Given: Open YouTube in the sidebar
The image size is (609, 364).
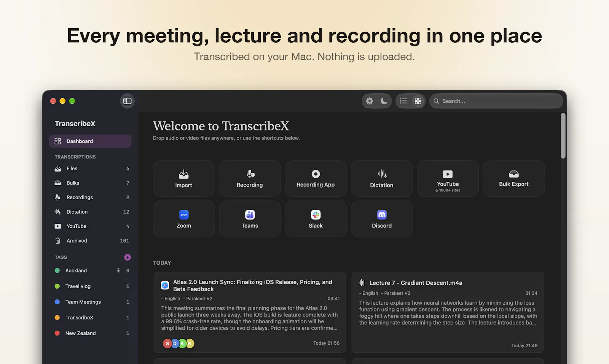Looking at the screenshot, I should coord(90,226).
